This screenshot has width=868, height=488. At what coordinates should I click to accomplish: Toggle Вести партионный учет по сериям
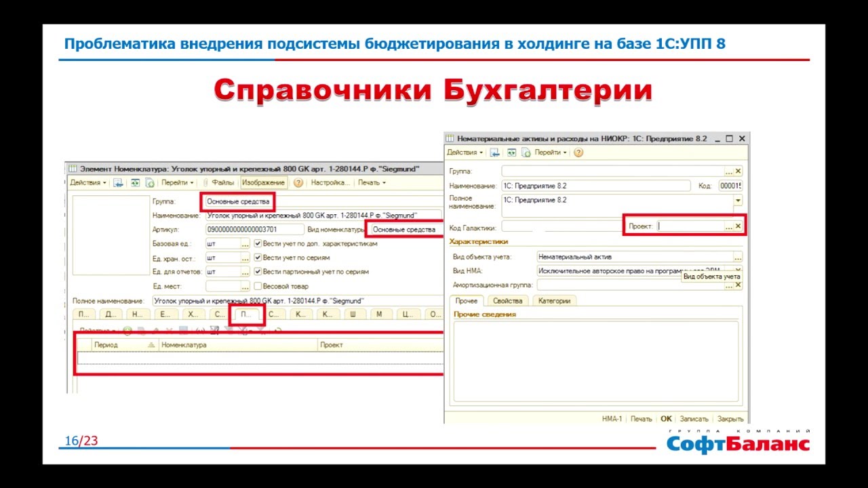coord(258,272)
